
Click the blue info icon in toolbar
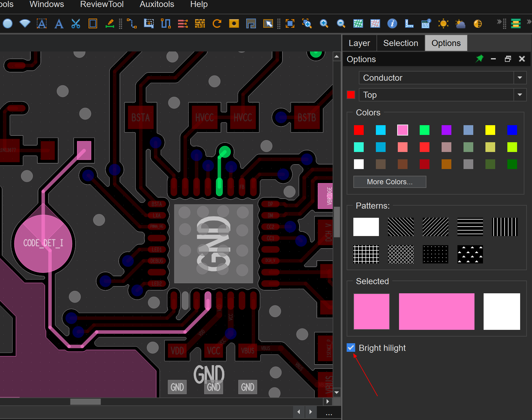[x=392, y=23]
